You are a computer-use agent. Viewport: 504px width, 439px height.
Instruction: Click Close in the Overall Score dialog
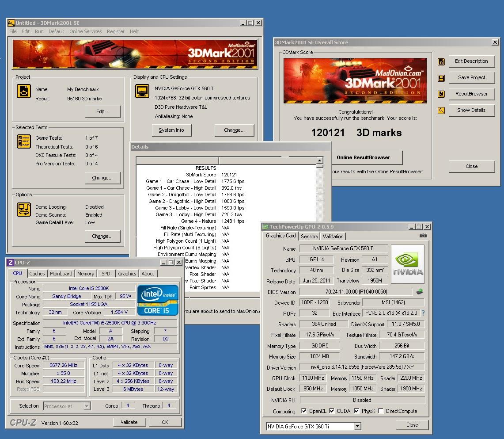click(x=472, y=167)
